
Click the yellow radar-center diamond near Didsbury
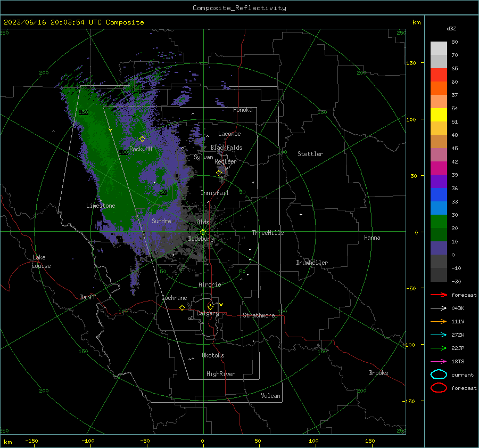click(203, 232)
